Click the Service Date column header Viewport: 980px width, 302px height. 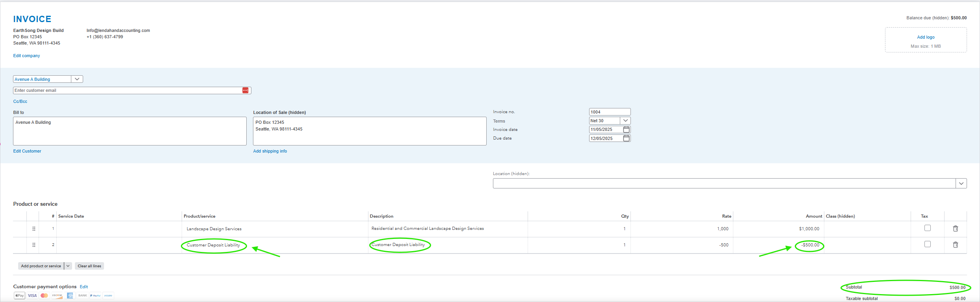coord(71,216)
